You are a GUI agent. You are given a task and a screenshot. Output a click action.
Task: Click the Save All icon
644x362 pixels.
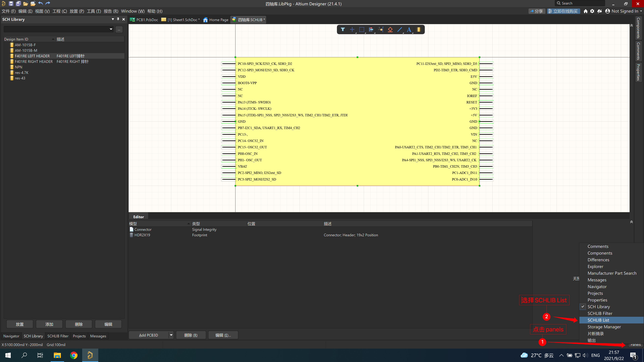coord(18,4)
